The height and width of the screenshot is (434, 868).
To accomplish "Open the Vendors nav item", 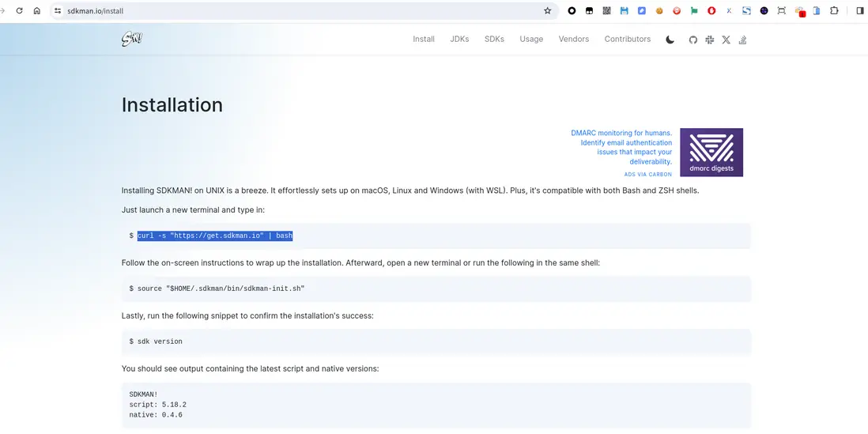I will [573, 40].
